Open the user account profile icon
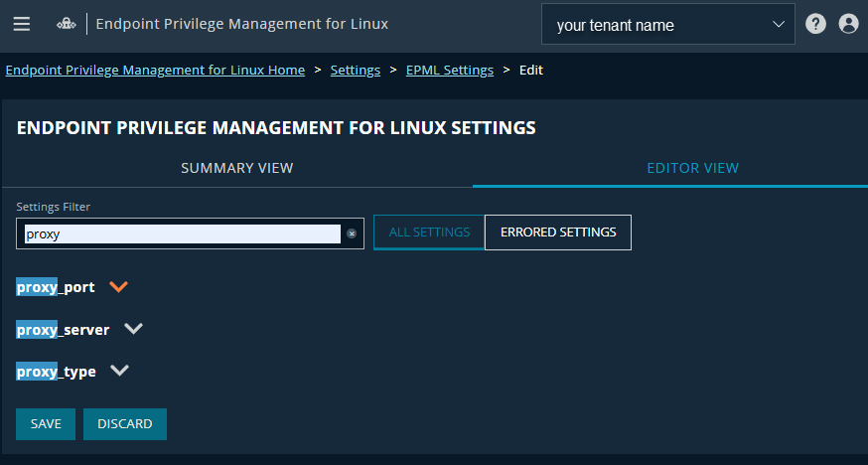This screenshot has height=465, width=868. [x=848, y=24]
